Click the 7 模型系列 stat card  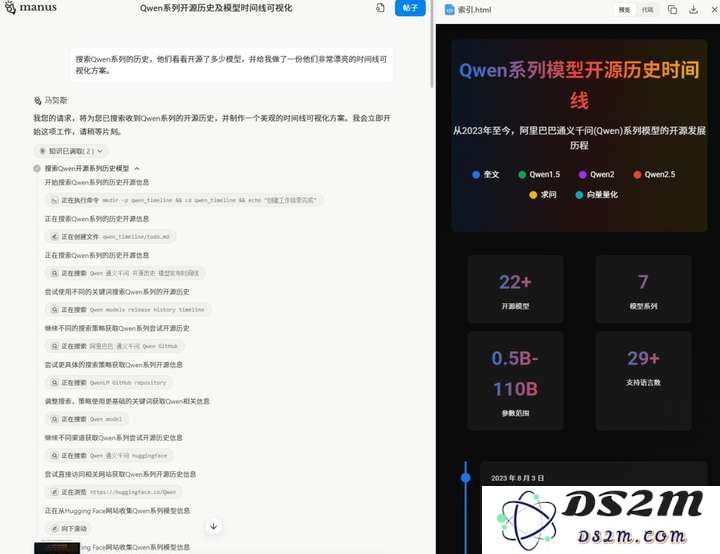click(643, 289)
